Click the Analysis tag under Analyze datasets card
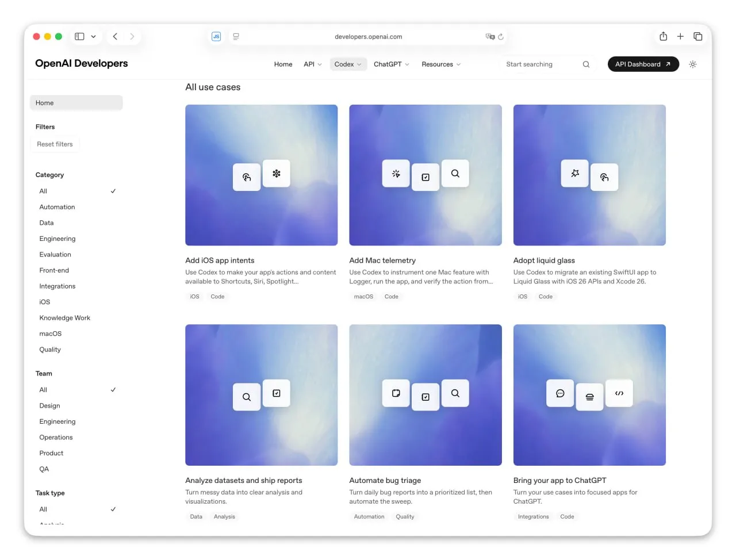This screenshot has width=736, height=560. pos(224,517)
